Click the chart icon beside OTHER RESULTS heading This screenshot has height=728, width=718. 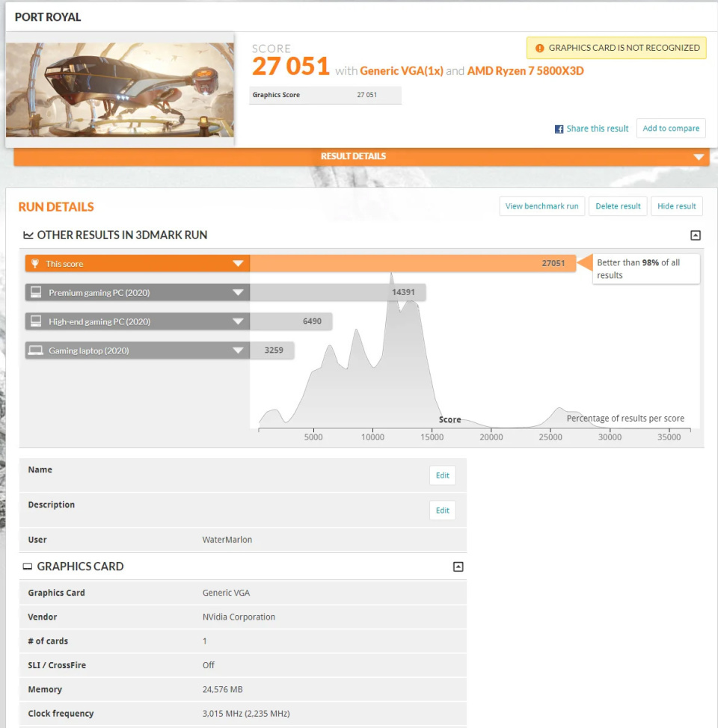click(x=30, y=235)
